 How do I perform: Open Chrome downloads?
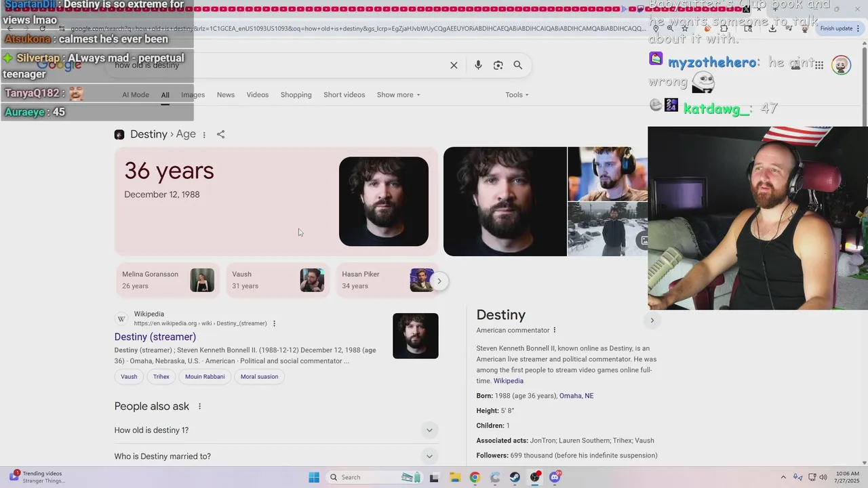tap(772, 28)
